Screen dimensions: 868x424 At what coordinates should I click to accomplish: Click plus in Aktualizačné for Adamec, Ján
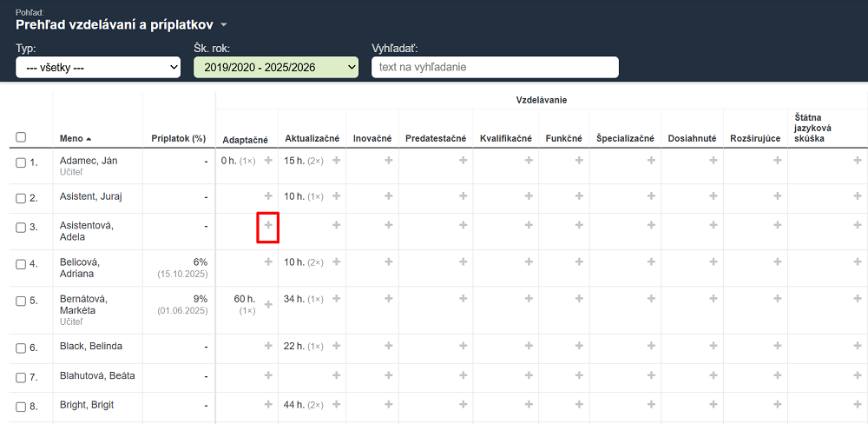(x=337, y=160)
